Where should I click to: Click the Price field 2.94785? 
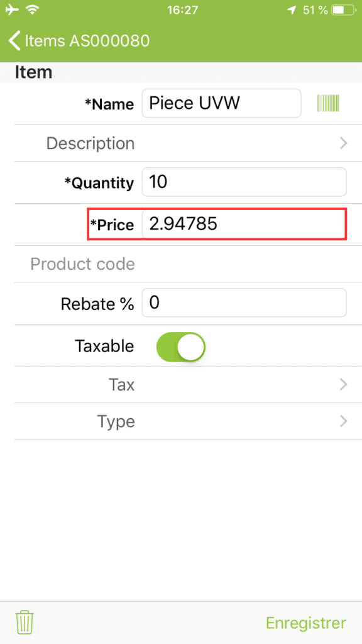coord(244,224)
